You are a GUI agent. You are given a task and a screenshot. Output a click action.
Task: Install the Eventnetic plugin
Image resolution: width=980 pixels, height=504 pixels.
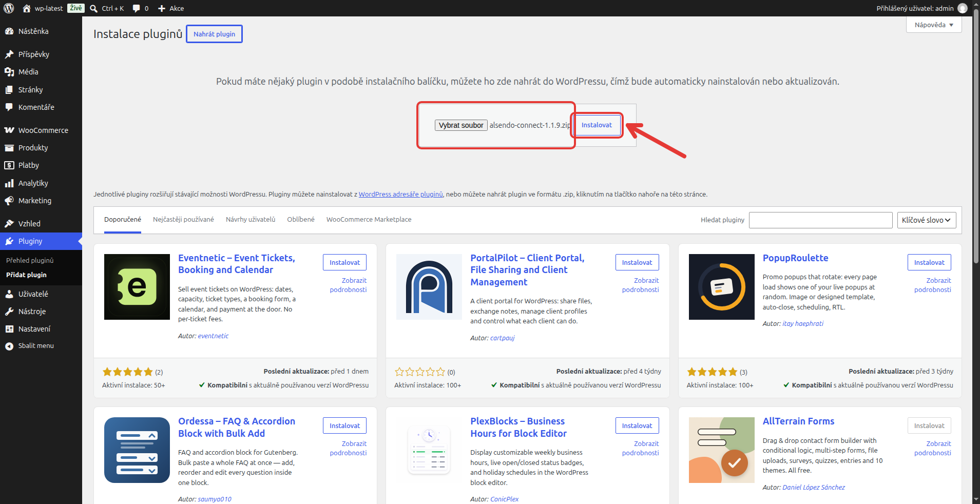[344, 262]
